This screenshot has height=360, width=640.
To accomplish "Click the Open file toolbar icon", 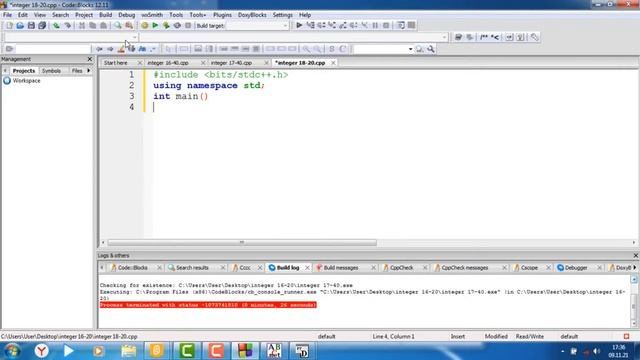I will (20, 25).
